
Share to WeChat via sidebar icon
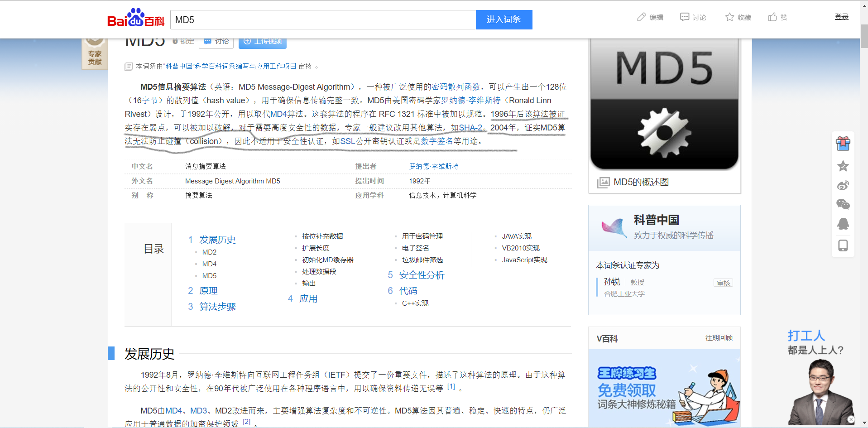click(x=843, y=204)
